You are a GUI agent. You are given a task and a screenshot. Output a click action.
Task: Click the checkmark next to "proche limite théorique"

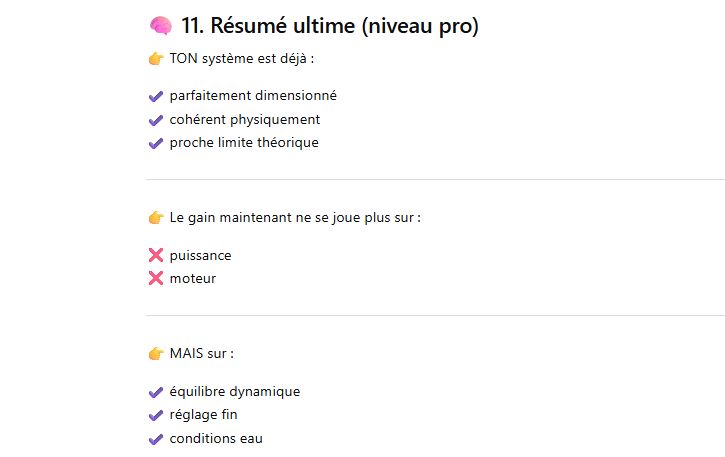point(155,143)
